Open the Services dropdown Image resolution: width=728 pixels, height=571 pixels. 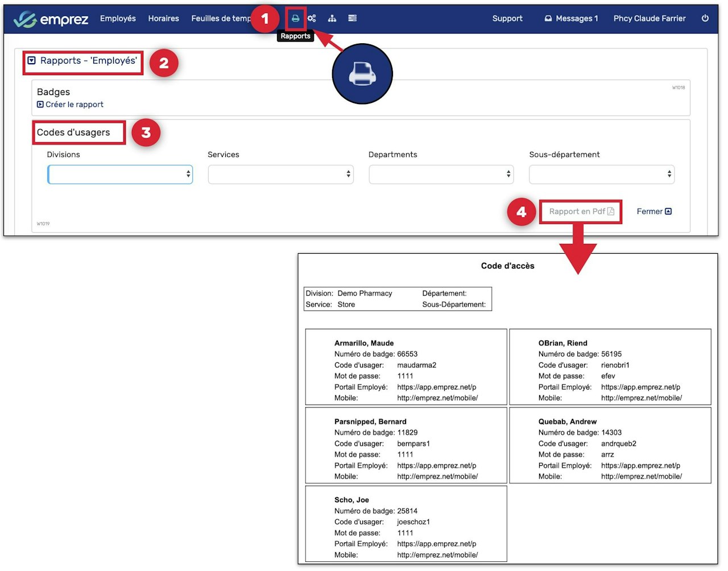tap(280, 175)
